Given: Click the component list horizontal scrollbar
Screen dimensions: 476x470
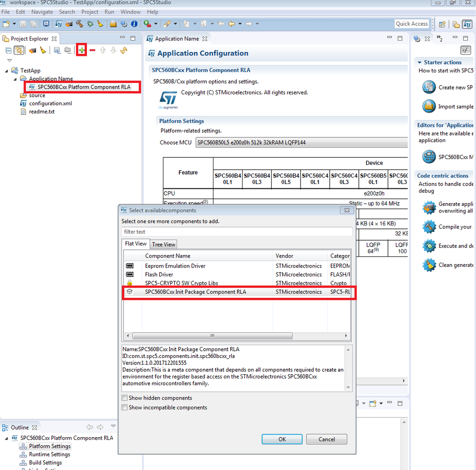Looking at the screenshot, I should tap(212, 336).
